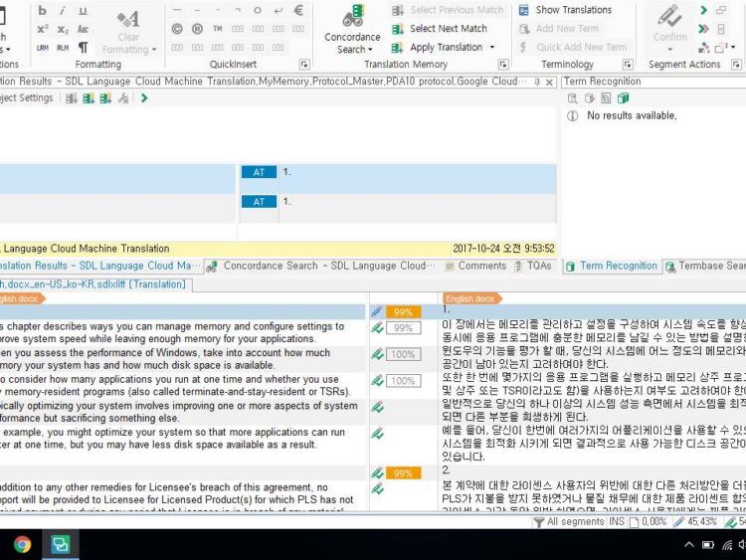Click the apply translation icon in the results toolbar
The image size is (746, 560).
105,98
